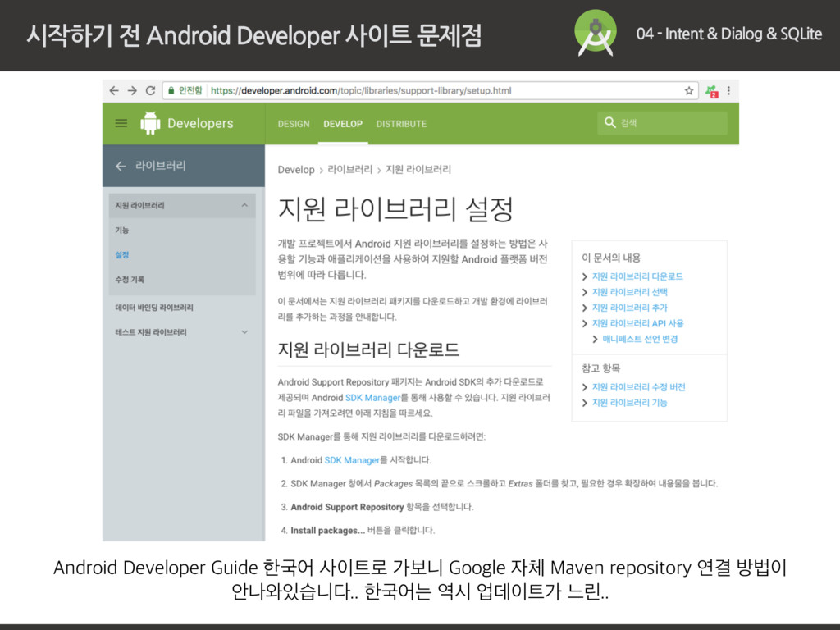Open 수정 기록 in the sidebar
This screenshot has height=630, width=840.
[130, 280]
